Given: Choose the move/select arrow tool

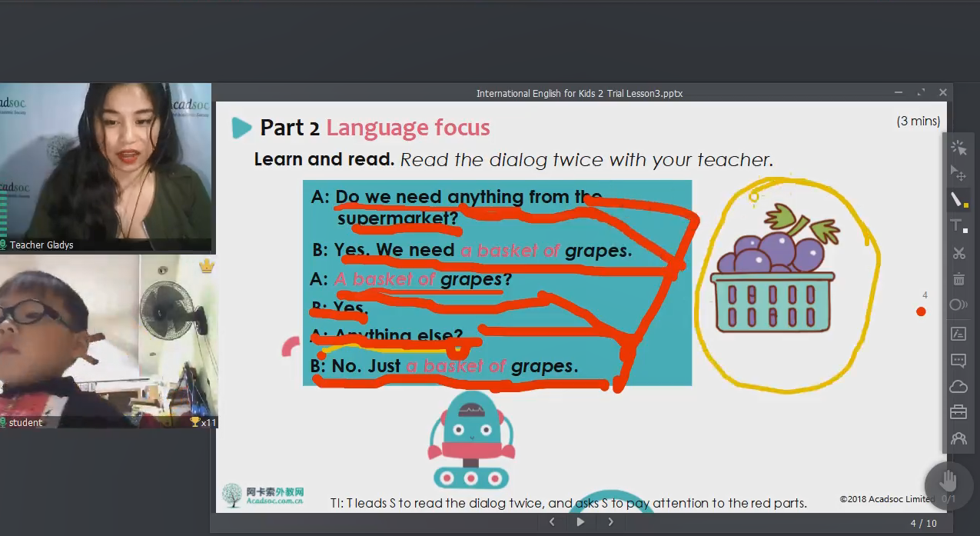Looking at the screenshot, I should click(x=958, y=173).
